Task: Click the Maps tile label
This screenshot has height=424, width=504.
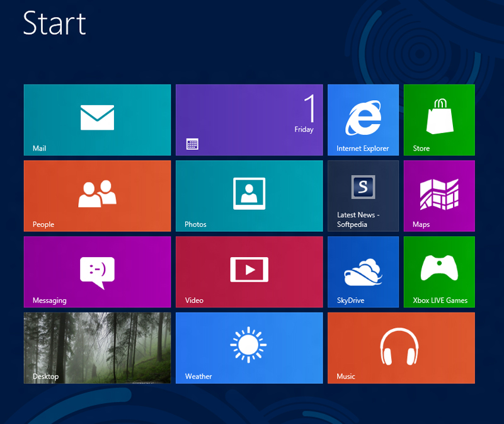Action: tap(421, 224)
